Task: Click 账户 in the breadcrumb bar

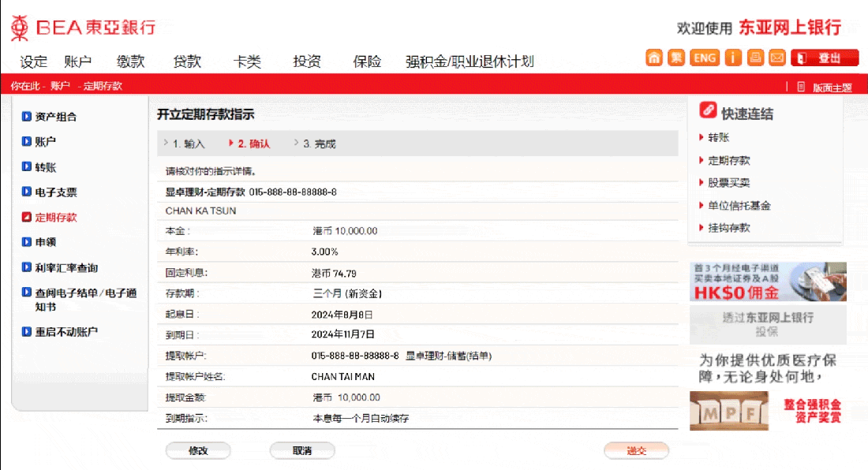Action: pyautogui.click(x=60, y=86)
